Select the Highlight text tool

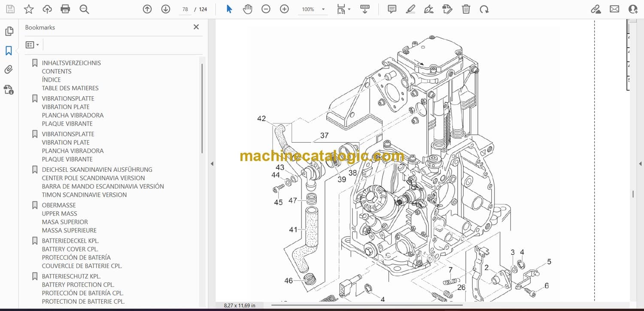[410, 9]
